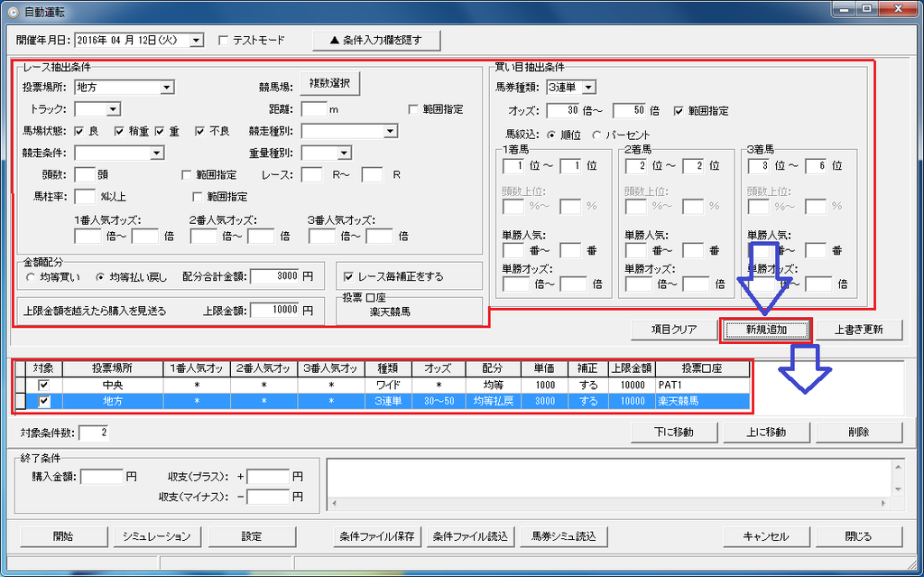Click the 収支(マイナス) input field
Screen dimensions: 924x577
[268, 497]
